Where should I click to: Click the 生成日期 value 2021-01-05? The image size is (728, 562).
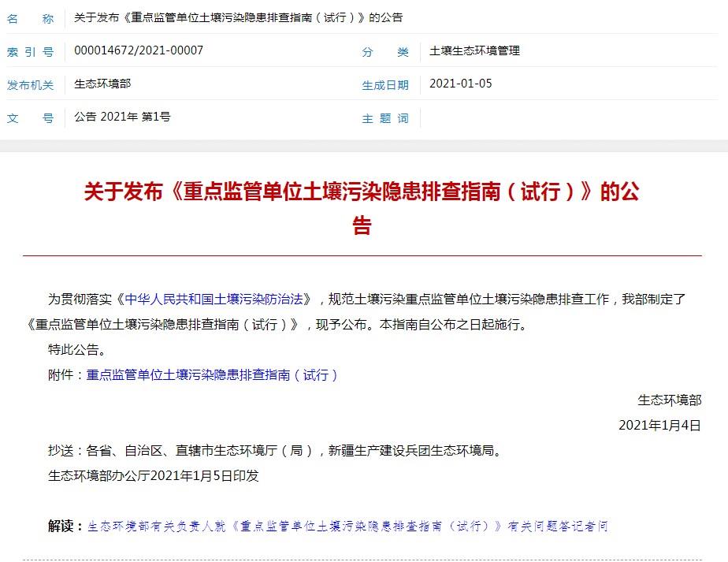(x=460, y=84)
